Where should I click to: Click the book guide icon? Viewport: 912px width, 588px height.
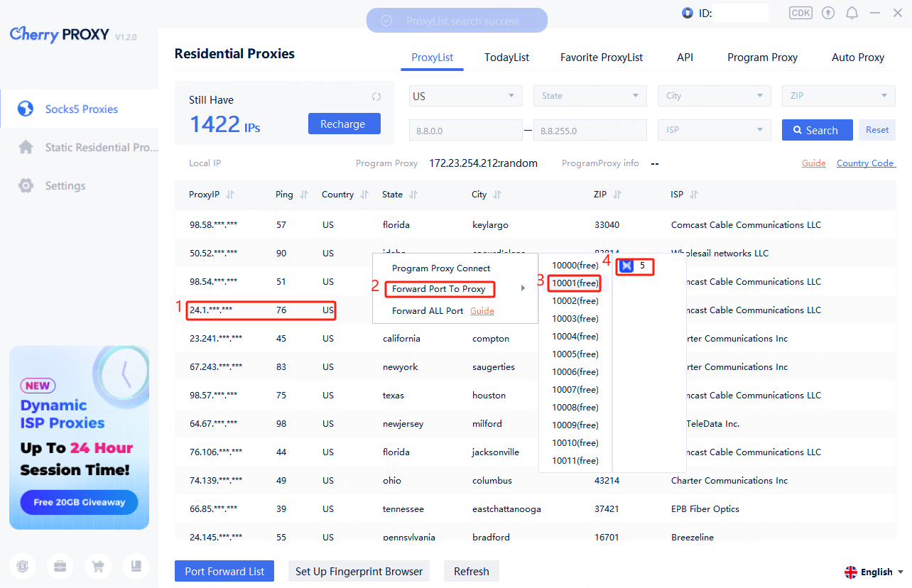pyautogui.click(x=135, y=566)
